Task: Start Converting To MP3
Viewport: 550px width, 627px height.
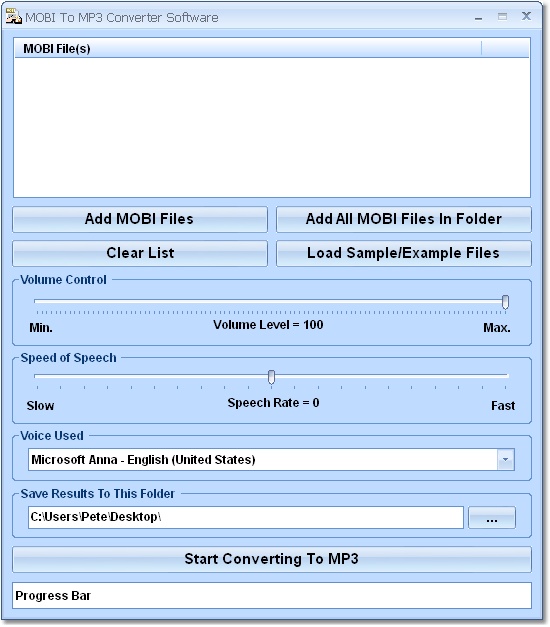Action: [272, 559]
